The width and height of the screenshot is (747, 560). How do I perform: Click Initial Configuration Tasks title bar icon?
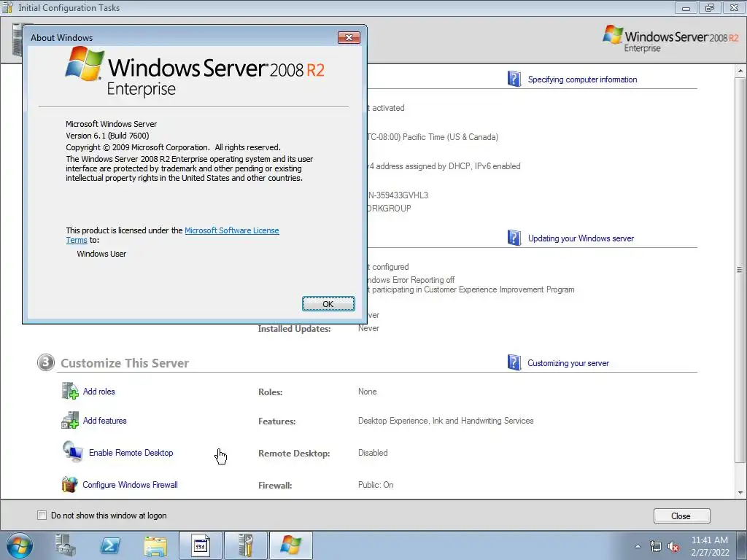7,7
